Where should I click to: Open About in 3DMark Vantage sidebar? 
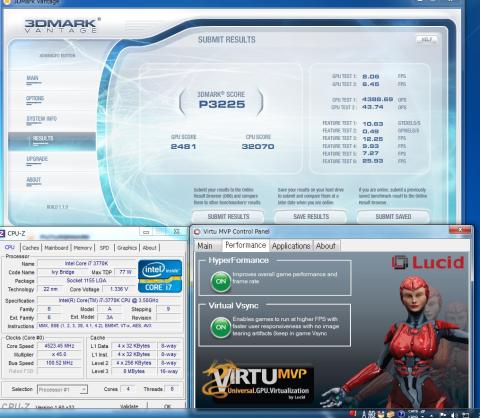click(x=33, y=180)
